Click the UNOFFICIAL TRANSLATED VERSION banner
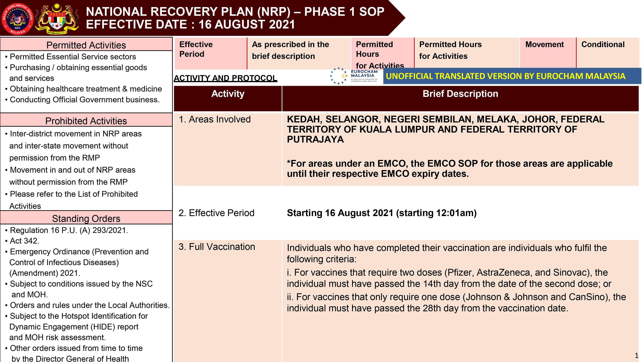Viewport: 644px width, 362px height. [x=512, y=76]
